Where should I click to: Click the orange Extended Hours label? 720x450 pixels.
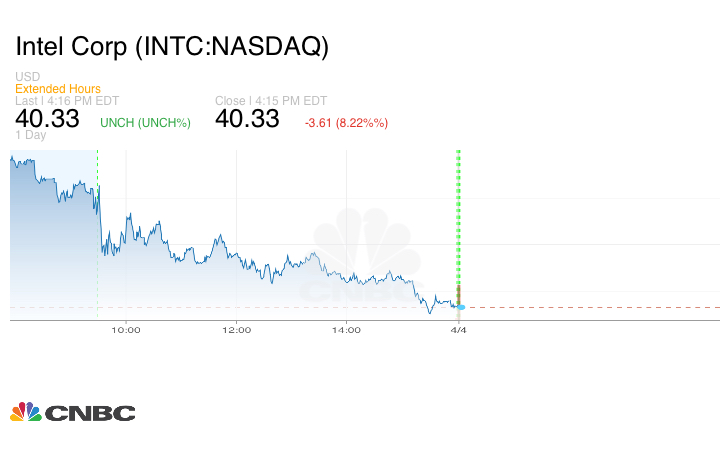point(58,89)
